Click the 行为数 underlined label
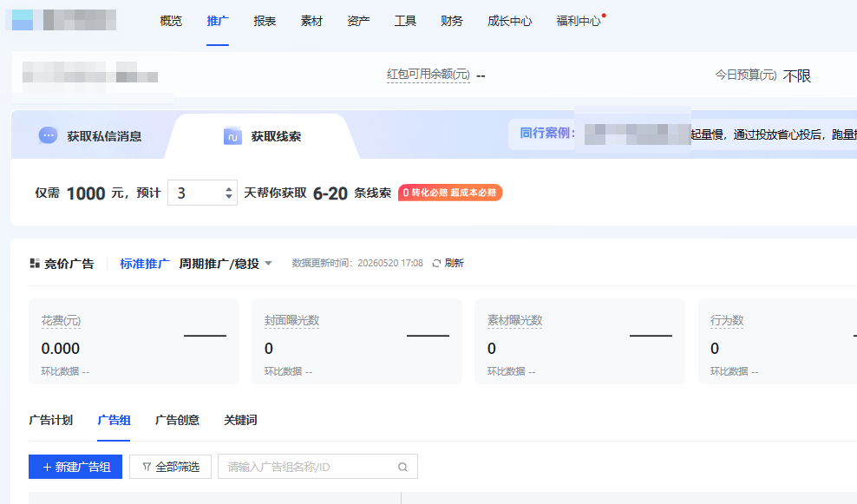The height and width of the screenshot is (504, 857). (x=727, y=321)
